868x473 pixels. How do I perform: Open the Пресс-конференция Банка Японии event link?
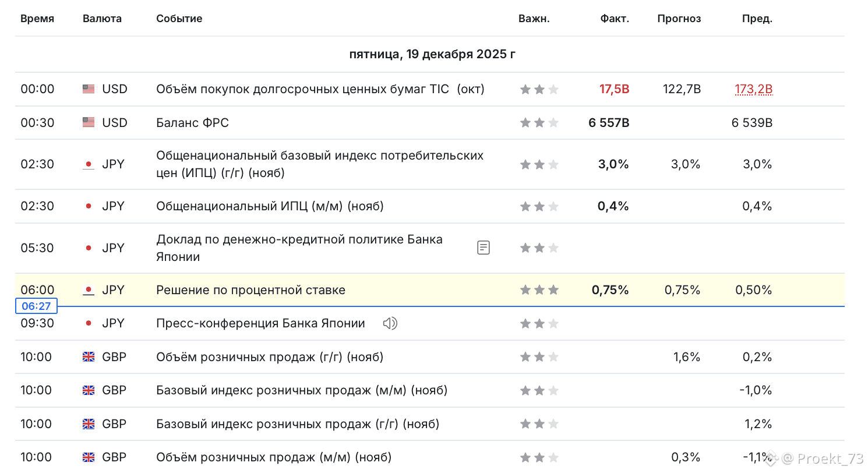260,323
